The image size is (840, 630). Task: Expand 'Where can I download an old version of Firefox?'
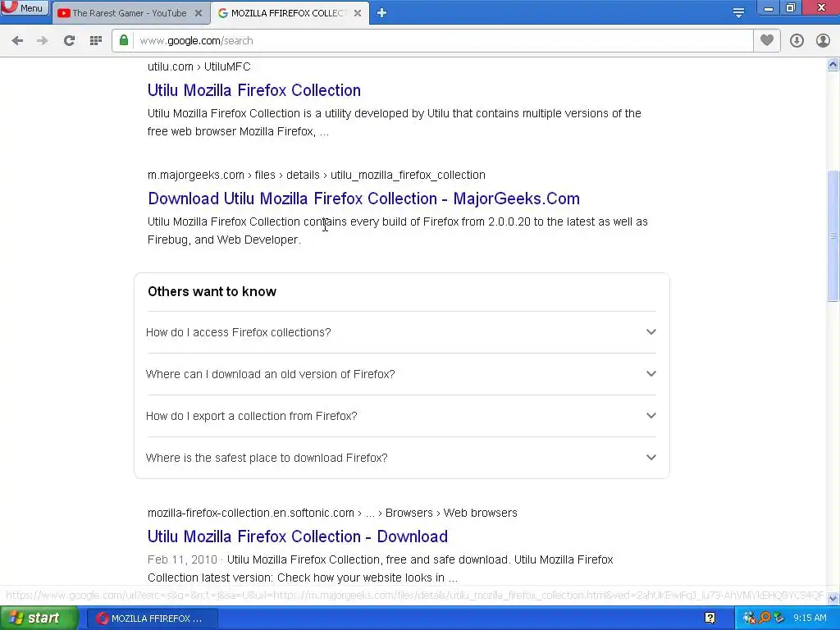(401, 374)
